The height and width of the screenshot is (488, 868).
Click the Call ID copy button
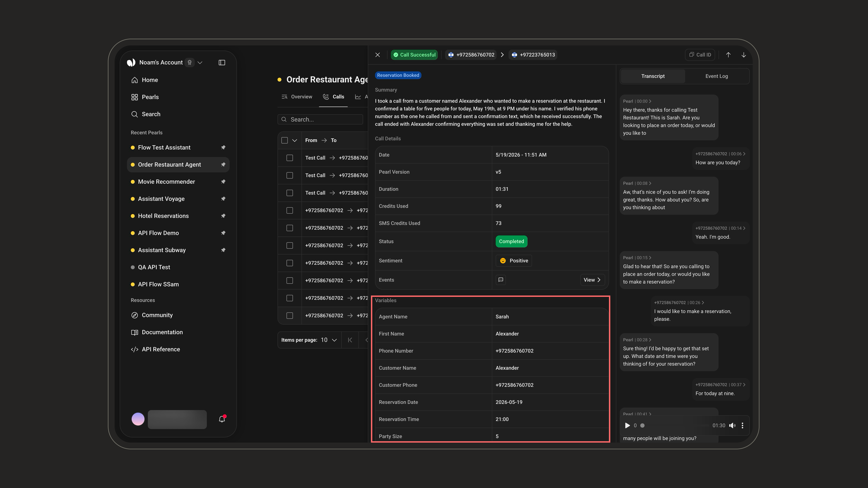coord(700,55)
